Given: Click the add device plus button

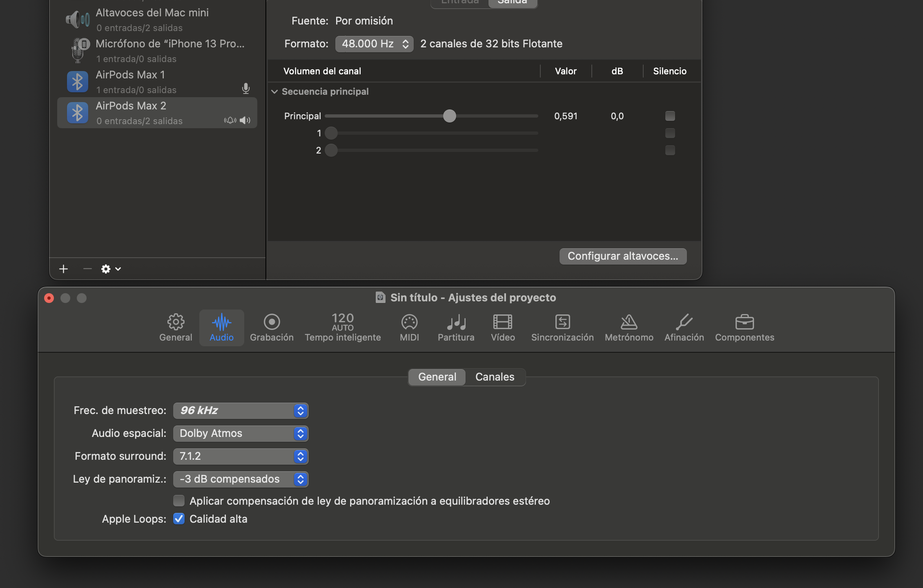Looking at the screenshot, I should (x=64, y=269).
